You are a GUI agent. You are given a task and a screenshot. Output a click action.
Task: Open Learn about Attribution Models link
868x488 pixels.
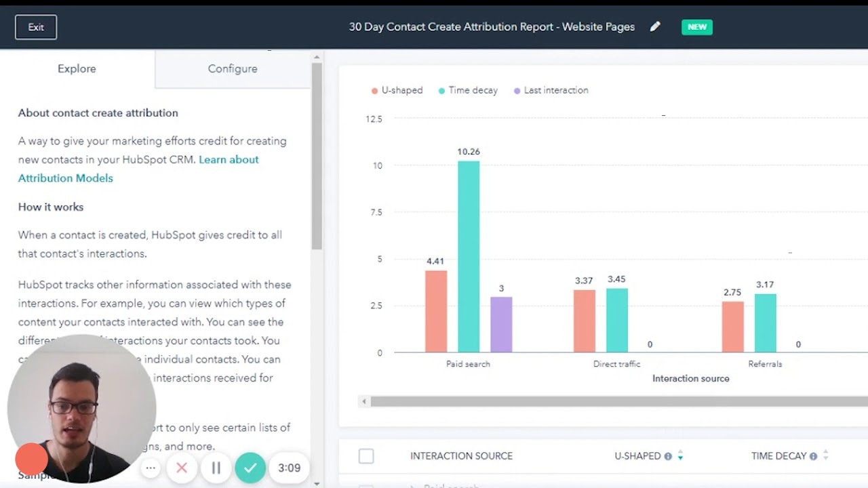tap(138, 169)
